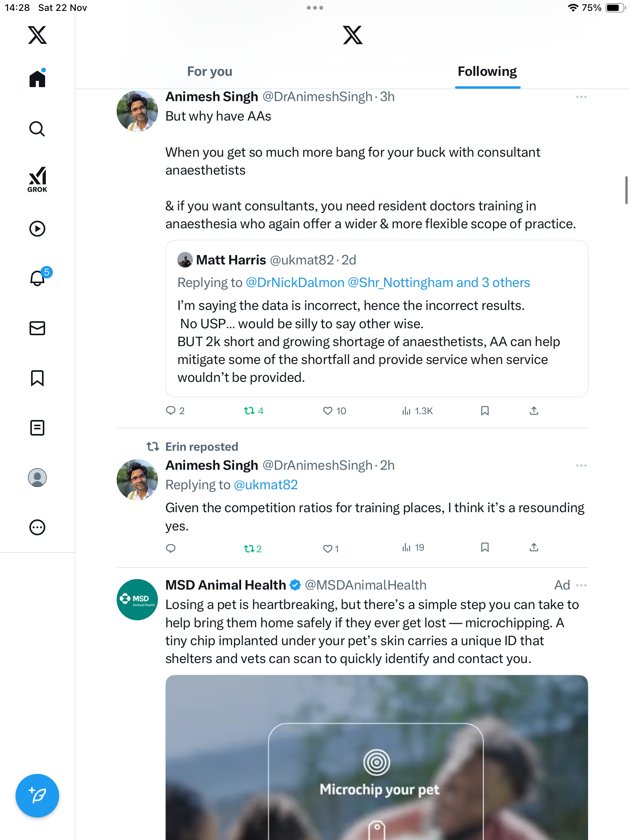Open Grok from the sidebar

[37, 179]
